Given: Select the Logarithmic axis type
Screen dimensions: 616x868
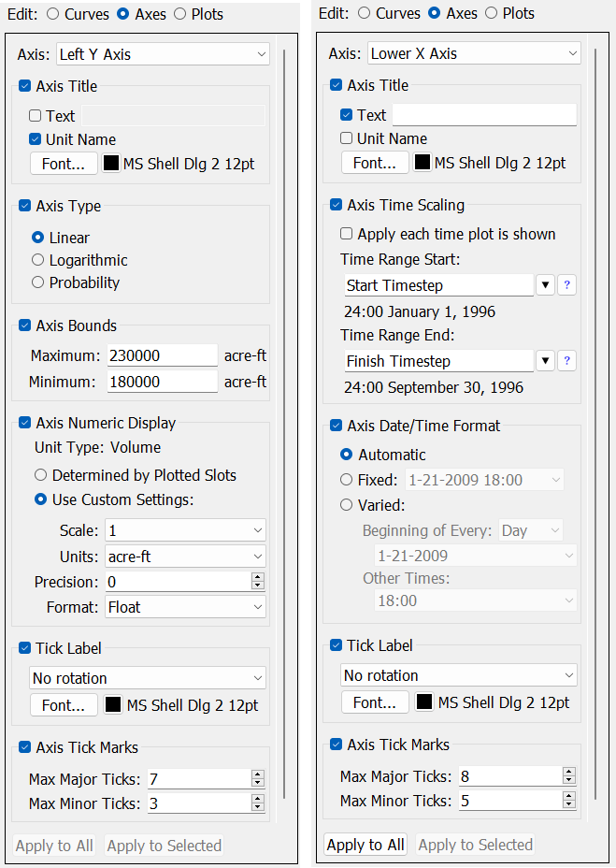Looking at the screenshot, I should click(38, 260).
